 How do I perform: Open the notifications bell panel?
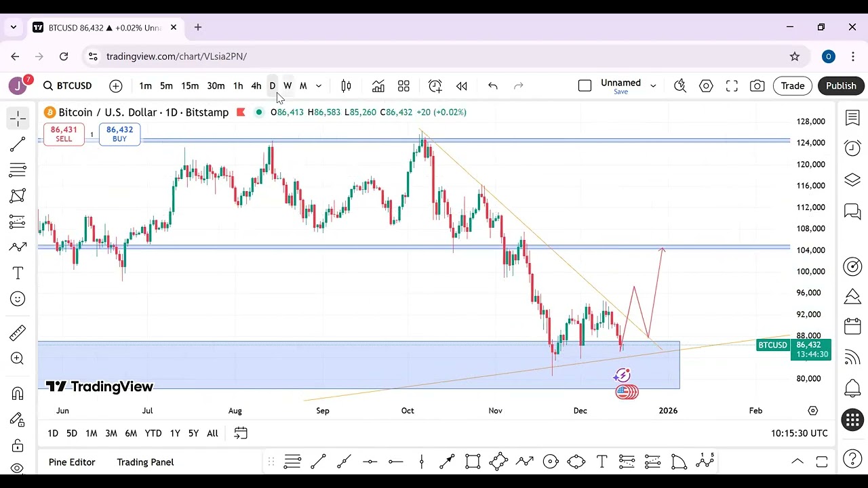852,388
